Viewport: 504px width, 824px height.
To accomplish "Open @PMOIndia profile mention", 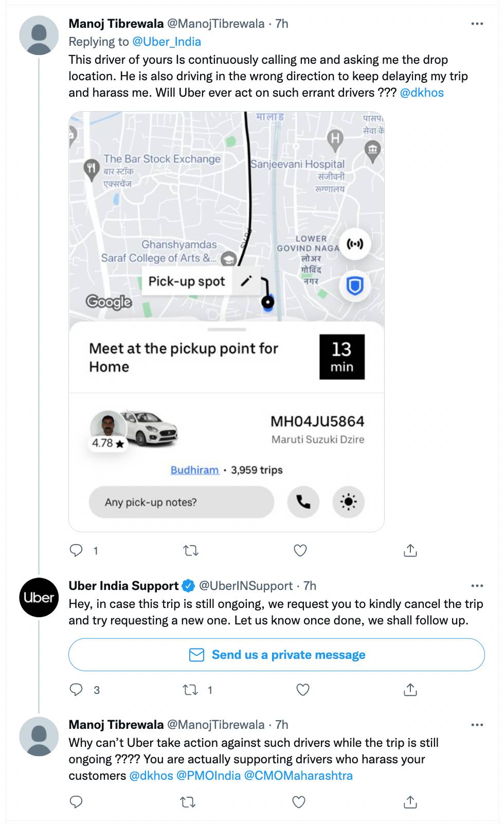I will pos(208,776).
